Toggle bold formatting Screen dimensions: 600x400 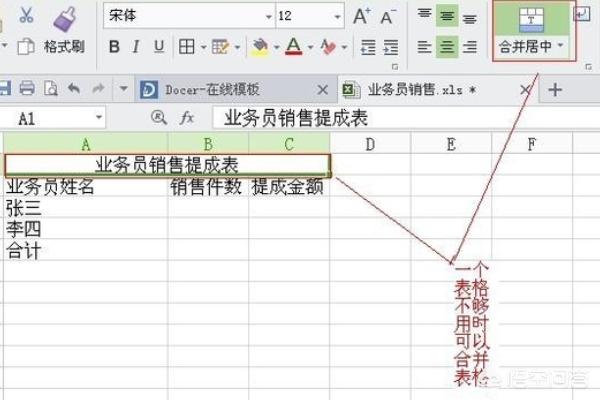[x=114, y=47]
